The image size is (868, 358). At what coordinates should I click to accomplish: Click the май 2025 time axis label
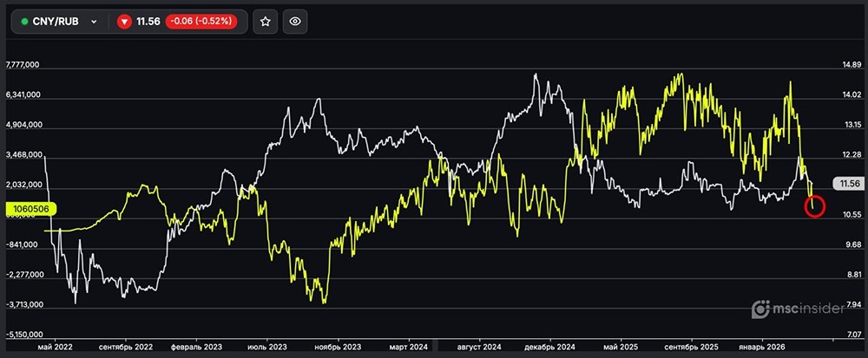[x=621, y=347]
